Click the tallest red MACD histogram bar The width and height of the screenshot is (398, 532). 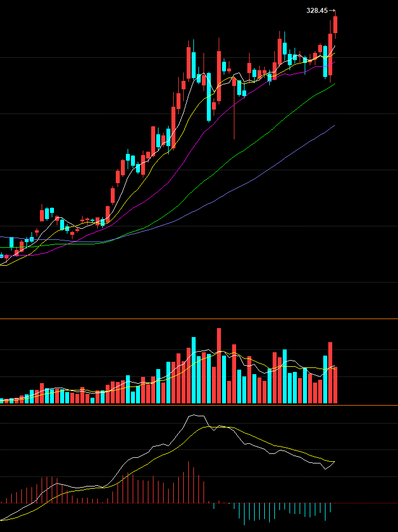[188, 482]
